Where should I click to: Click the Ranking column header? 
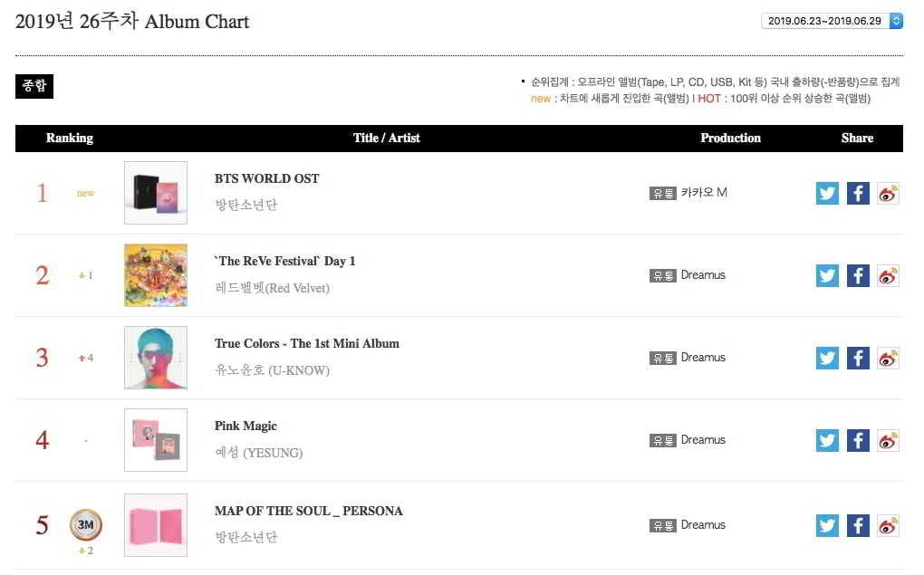(x=70, y=138)
